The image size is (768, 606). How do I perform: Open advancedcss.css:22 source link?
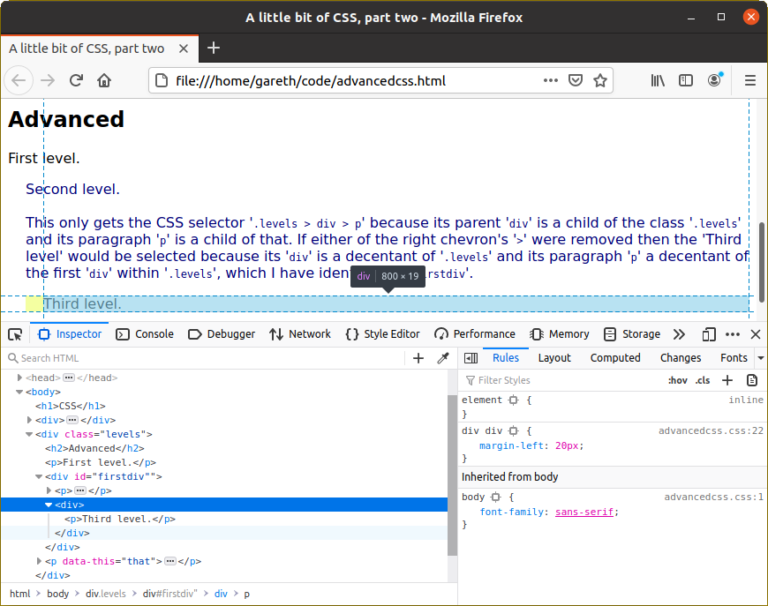tap(711, 431)
